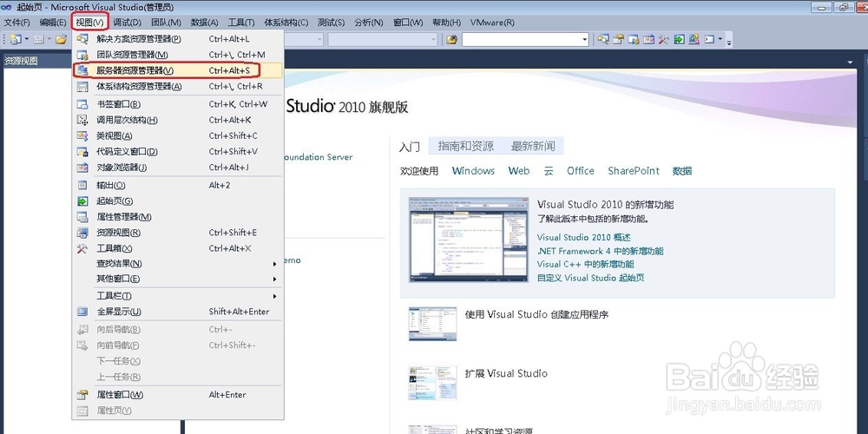Screen dimensions: 868x434
Task: Click the Extension Manager toolbar icon
Action: 694,39
